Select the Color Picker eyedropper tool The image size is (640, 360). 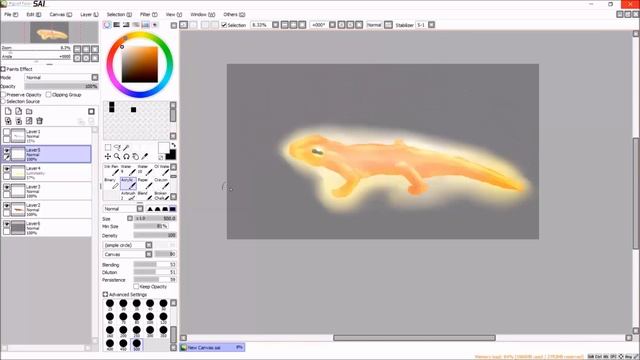pos(144,156)
